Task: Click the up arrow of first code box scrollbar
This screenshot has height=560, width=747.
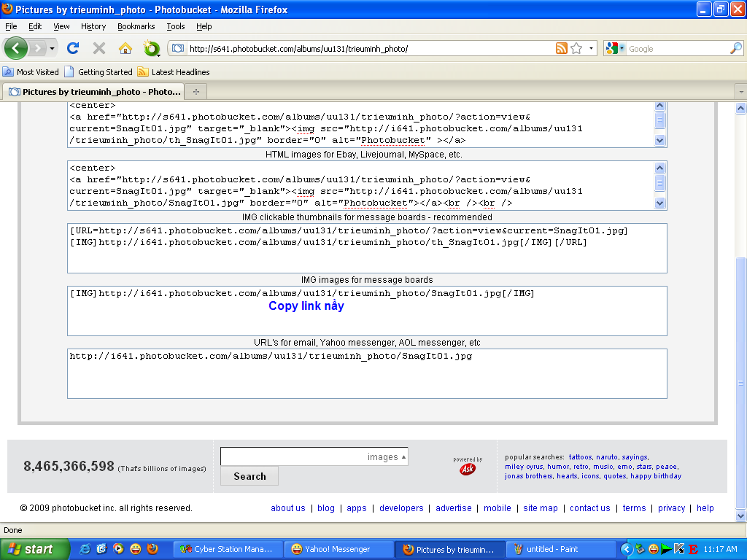Action: tap(659, 106)
